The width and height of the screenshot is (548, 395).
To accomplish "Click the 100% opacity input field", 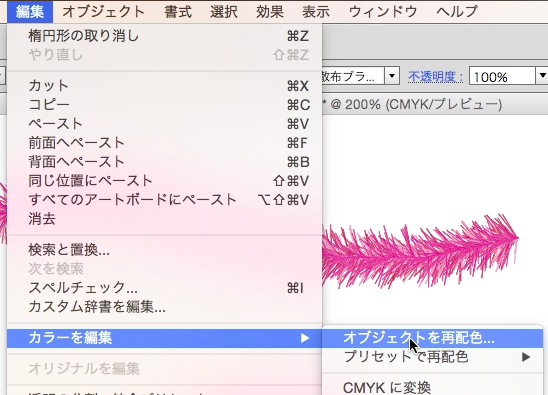I will coord(502,76).
